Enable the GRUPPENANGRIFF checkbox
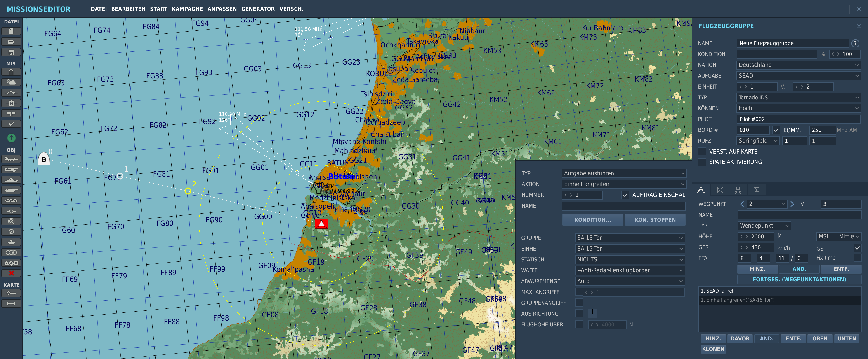868x359 pixels. (x=579, y=303)
